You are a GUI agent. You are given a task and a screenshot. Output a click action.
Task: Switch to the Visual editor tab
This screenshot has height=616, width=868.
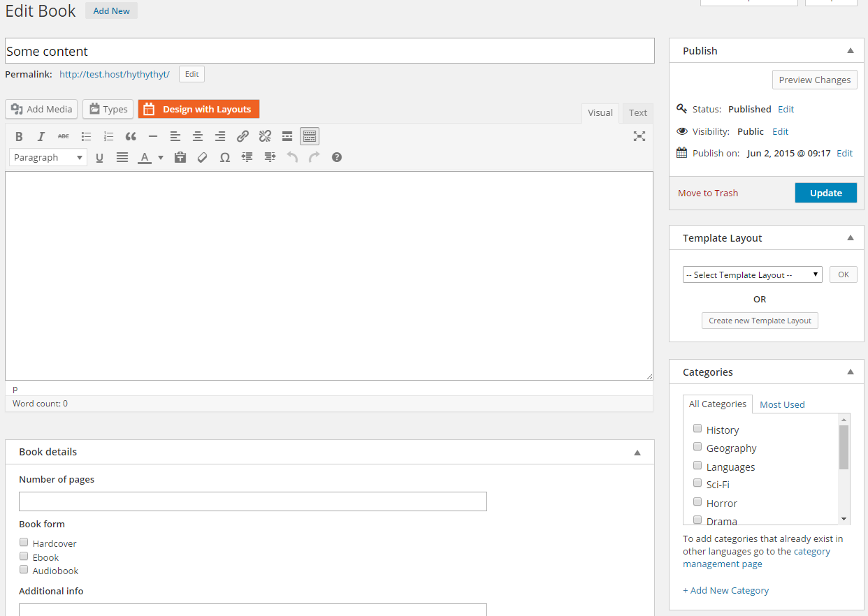click(x=600, y=113)
